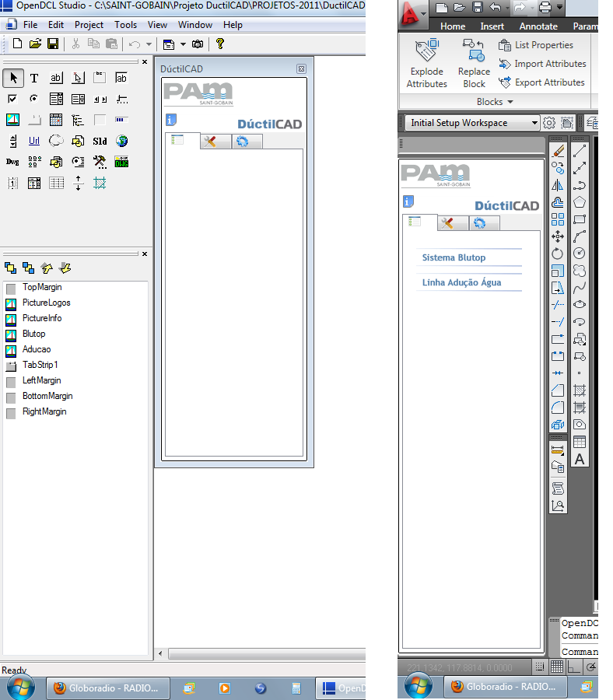Select the pointer tool in OpenDCL toolbox
The image size is (613, 700).
(x=13, y=78)
